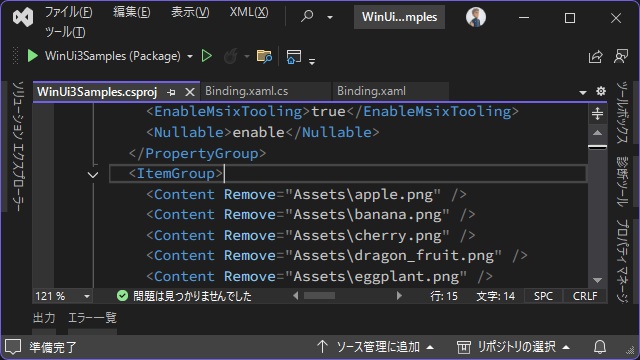
Task: Click the Assets\apple.png content line
Action: point(306,195)
